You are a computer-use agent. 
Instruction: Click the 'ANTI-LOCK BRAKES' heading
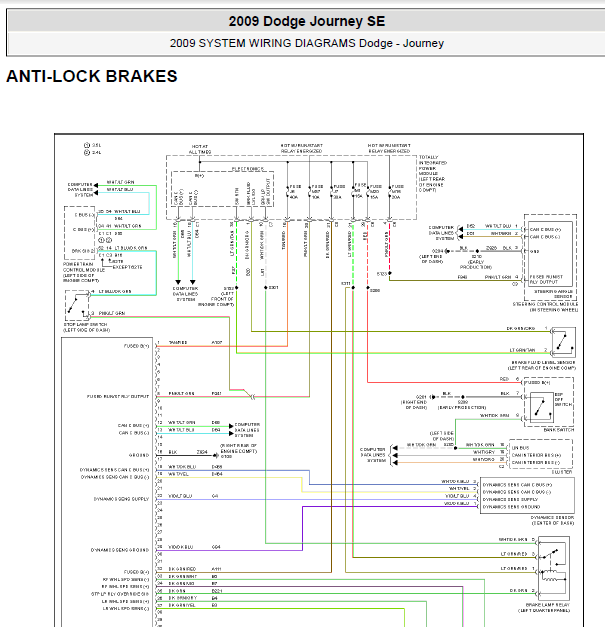click(92, 76)
